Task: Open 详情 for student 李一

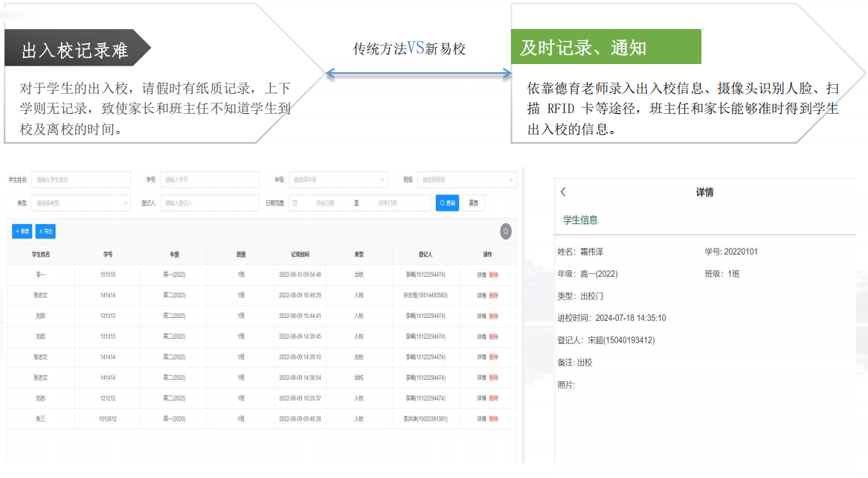Action: (x=481, y=275)
